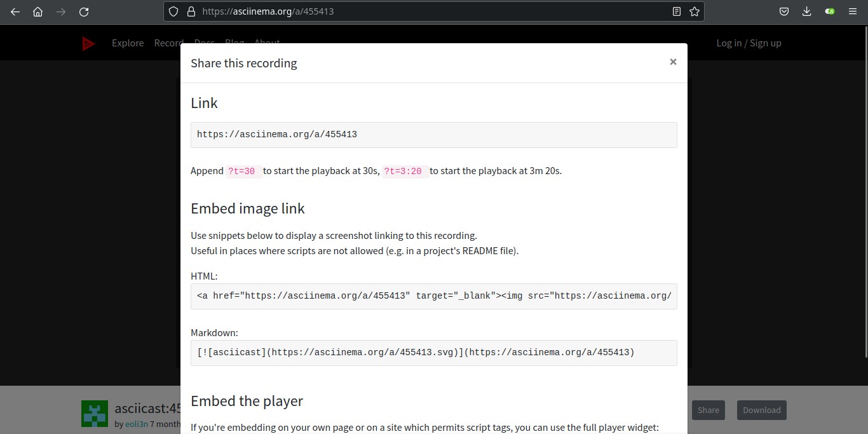Image resolution: width=868 pixels, height=434 pixels.
Task: Select the Markdown embed snippet field
Action: coord(434,353)
